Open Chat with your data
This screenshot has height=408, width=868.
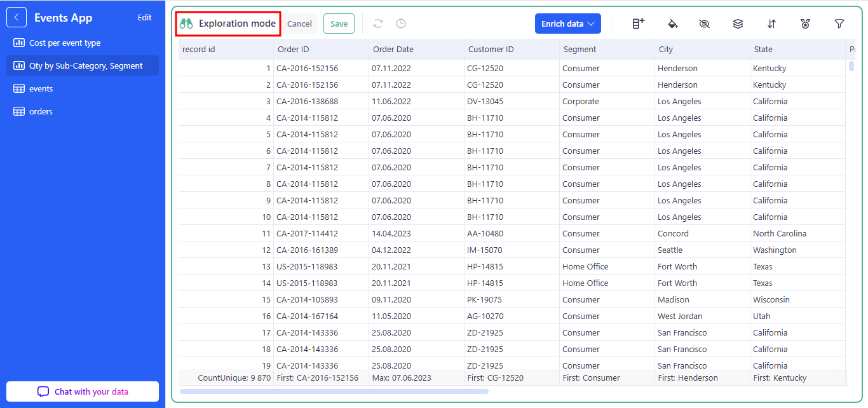click(x=83, y=391)
